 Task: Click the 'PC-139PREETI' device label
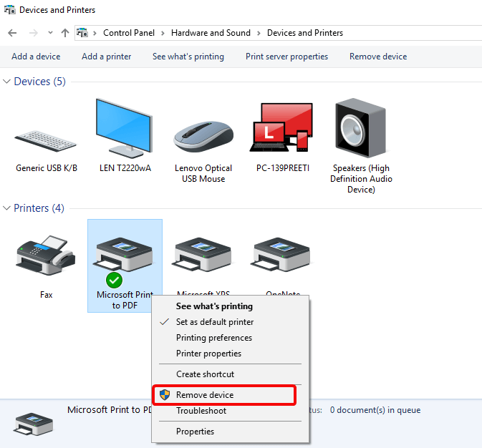click(283, 168)
